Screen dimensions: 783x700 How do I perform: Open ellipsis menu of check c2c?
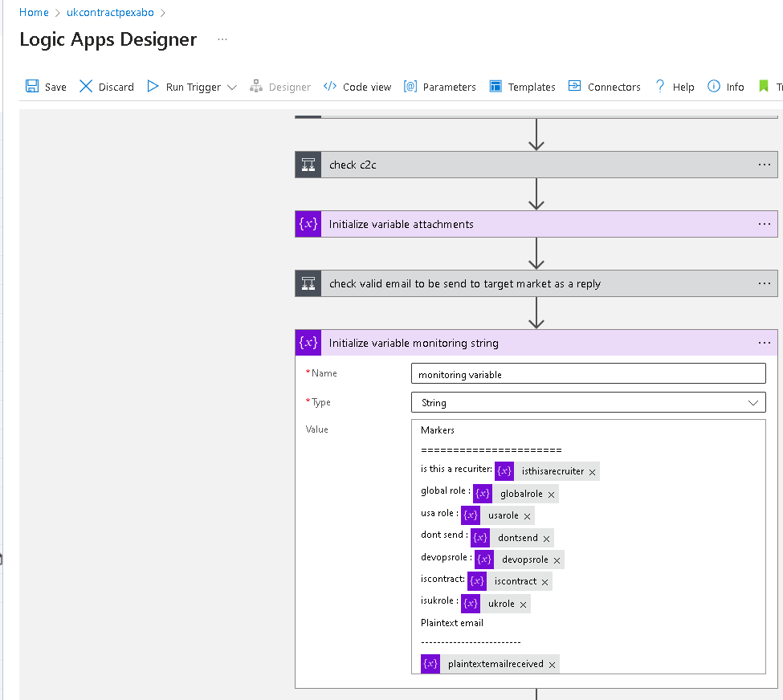coord(764,165)
